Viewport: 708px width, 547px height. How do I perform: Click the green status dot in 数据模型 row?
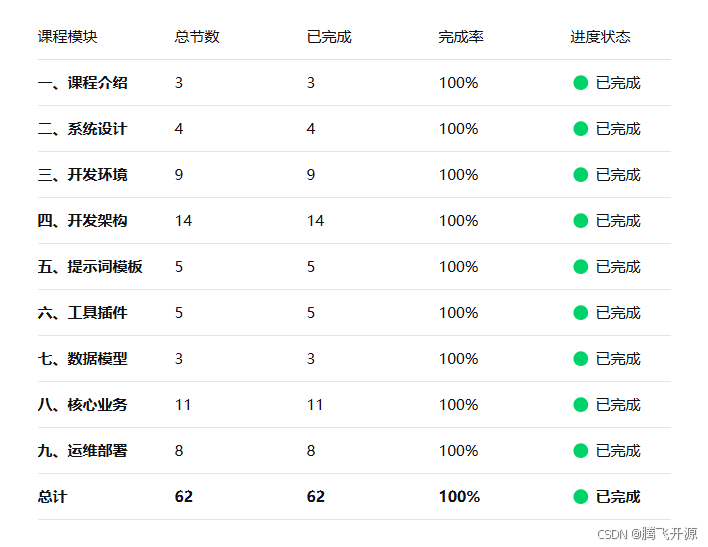pyautogui.click(x=580, y=359)
